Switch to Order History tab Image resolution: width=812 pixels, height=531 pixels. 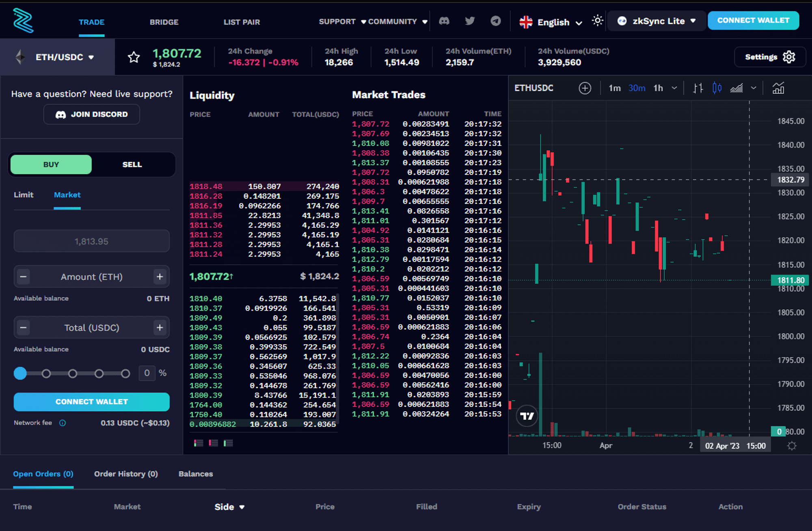point(126,474)
